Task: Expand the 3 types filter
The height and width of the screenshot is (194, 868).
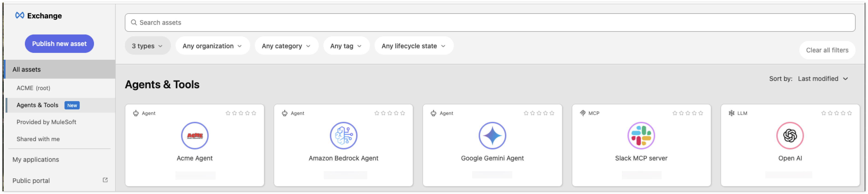Action: coord(147,46)
